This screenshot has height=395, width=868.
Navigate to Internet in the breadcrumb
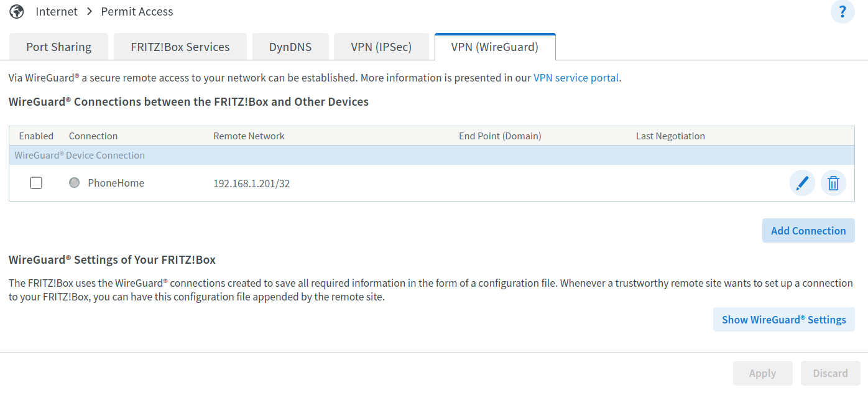pyautogui.click(x=57, y=11)
